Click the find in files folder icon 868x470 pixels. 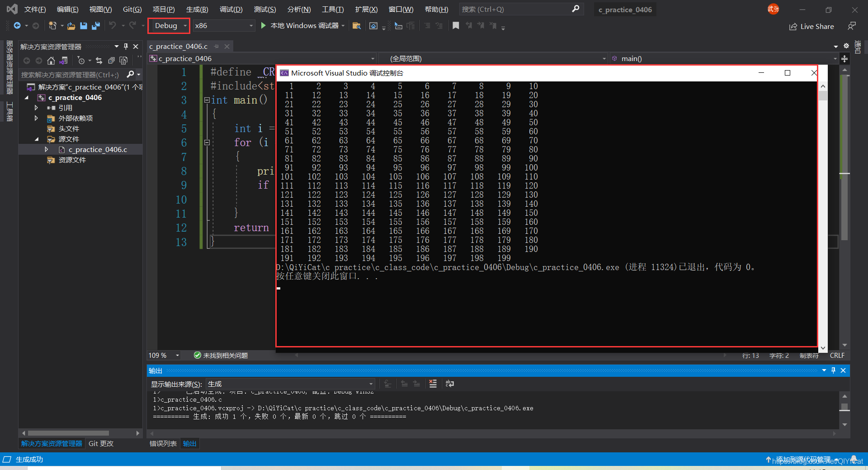click(357, 26)
